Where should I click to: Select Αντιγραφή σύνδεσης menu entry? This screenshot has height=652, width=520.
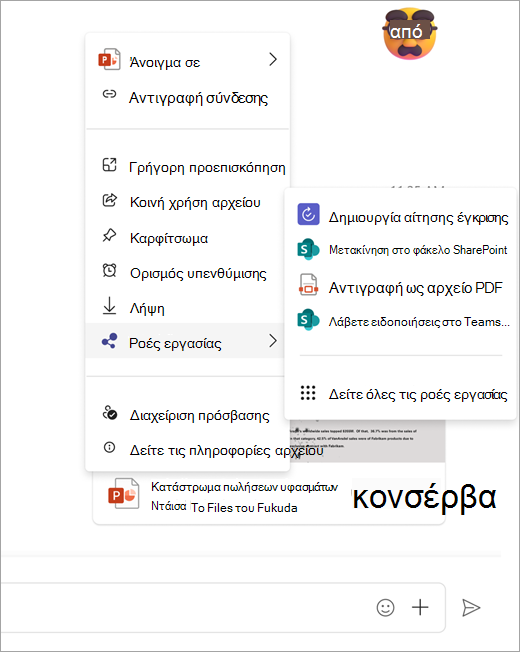point(187,97)
